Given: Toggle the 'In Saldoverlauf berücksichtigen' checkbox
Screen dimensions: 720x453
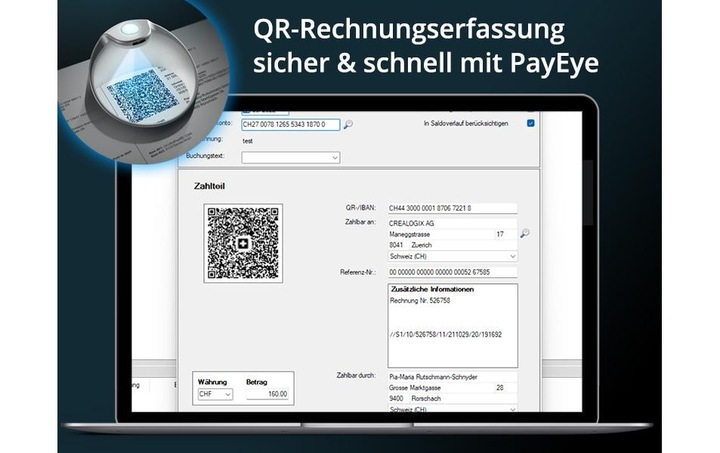Looking at the screenshot, I should (531, 123).
